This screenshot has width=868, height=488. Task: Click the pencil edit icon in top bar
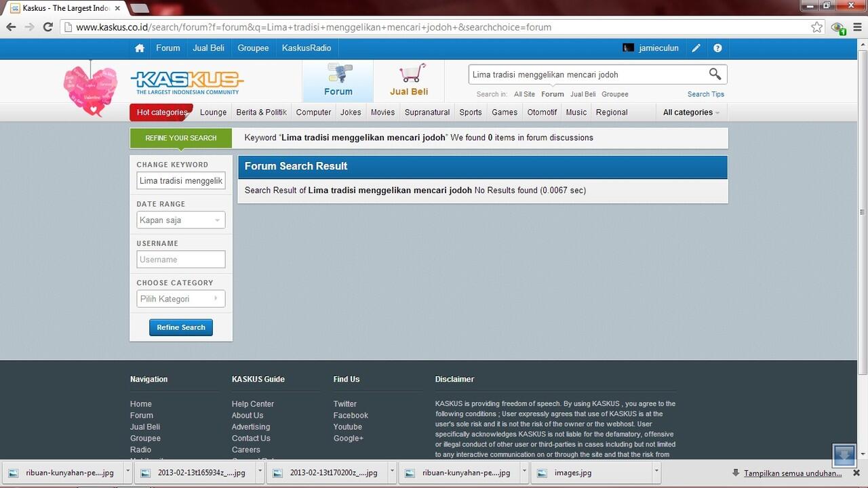pyautogui.click(x=696, y=48)
